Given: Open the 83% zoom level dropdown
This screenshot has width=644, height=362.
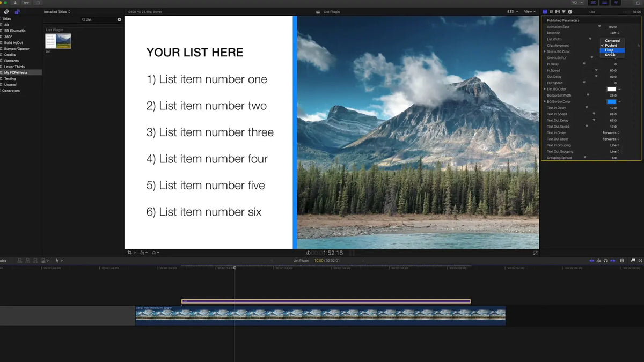Looking at the screenshot, I should click(513, 11).
